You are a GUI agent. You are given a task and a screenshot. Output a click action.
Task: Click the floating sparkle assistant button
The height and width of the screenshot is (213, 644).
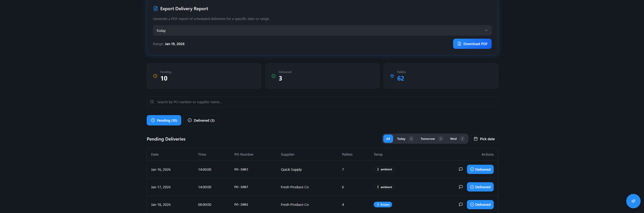pos(633,201)
